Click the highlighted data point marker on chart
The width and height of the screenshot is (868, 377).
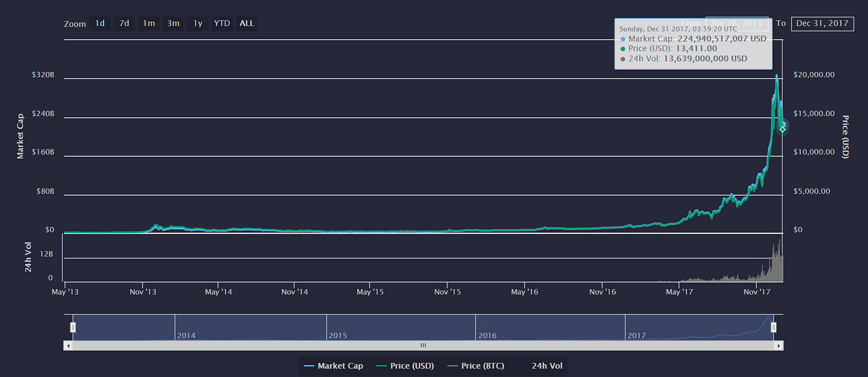pyautogui.click(x=782, y=128)
